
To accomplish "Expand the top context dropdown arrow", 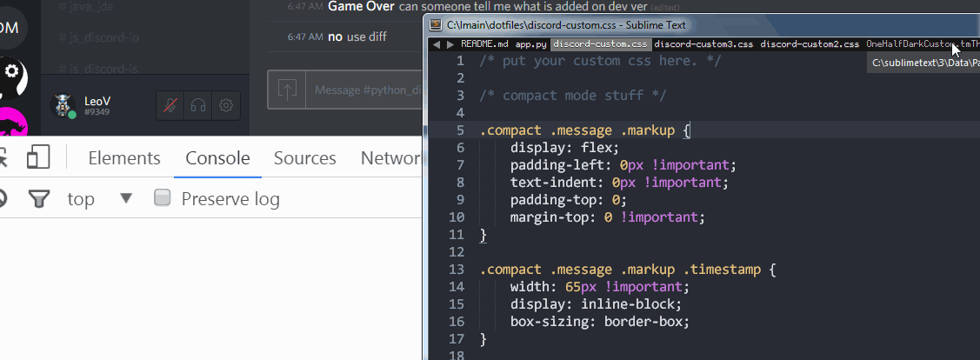I will point(126,198).
